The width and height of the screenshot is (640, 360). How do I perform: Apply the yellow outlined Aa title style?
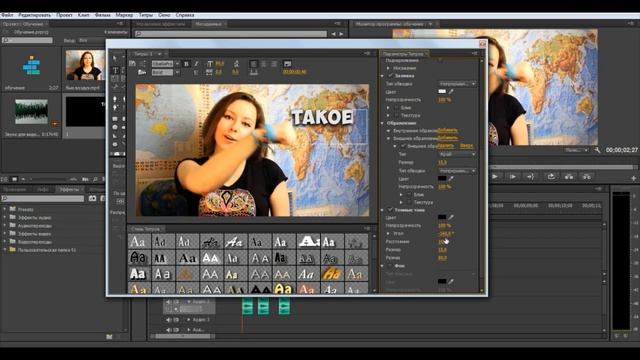coord(283,289)
